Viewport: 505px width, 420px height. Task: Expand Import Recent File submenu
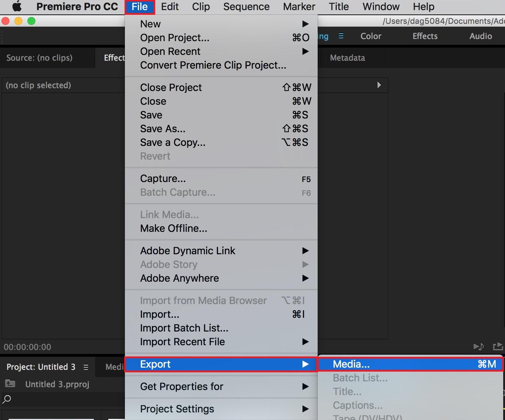[x=221, y=342]
